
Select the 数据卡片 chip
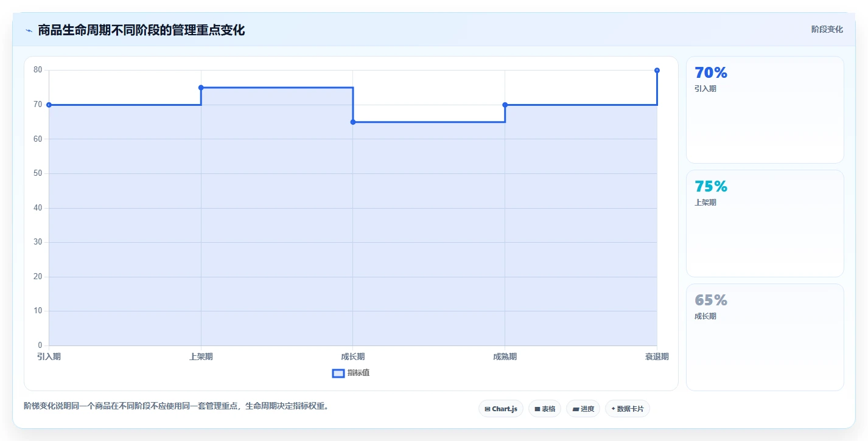[x=628, y=409]
